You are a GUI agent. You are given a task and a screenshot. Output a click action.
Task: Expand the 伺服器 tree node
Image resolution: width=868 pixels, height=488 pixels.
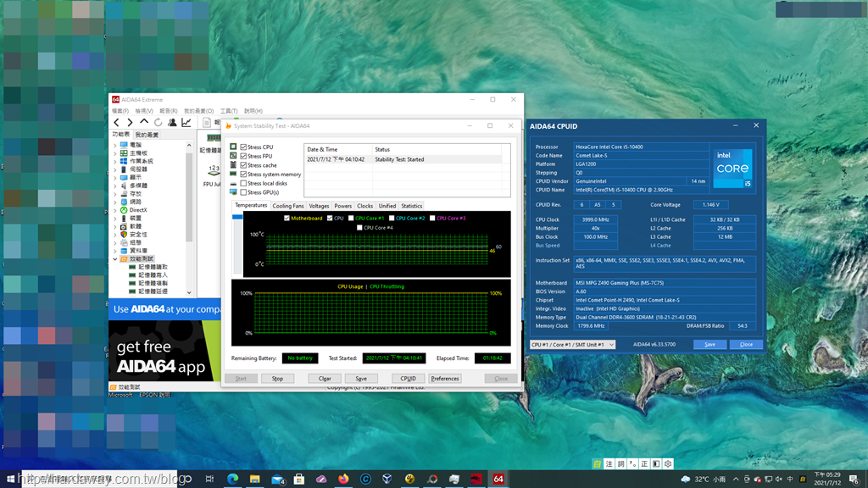[115, 169]
